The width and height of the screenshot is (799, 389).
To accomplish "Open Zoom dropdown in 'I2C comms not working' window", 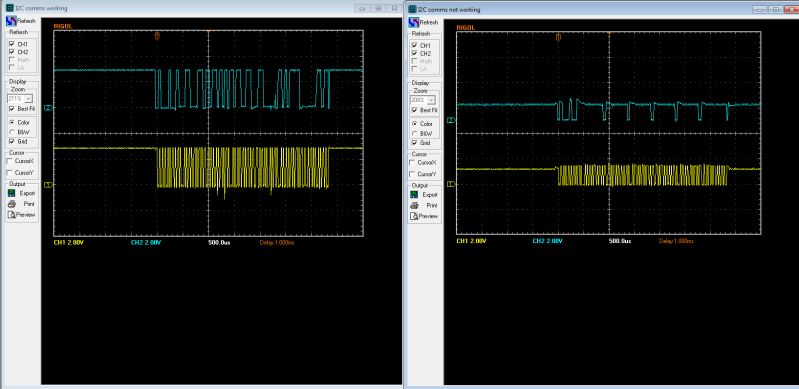I will pos(431,100).
